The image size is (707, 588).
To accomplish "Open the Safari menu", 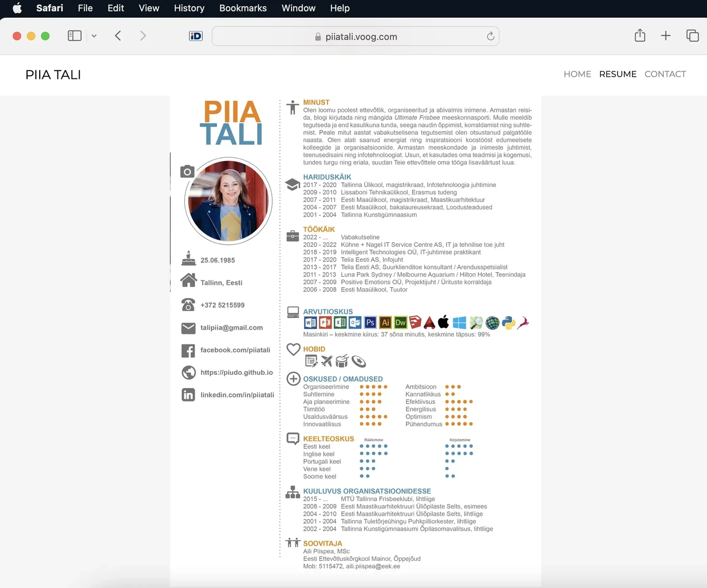I will coord(50,8).
